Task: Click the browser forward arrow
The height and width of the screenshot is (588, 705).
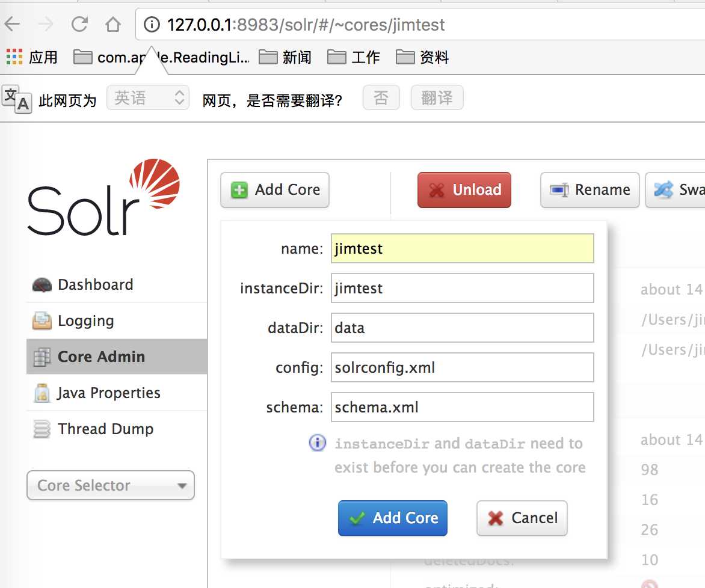Action: pyautogui.click(x=45, y=24)
